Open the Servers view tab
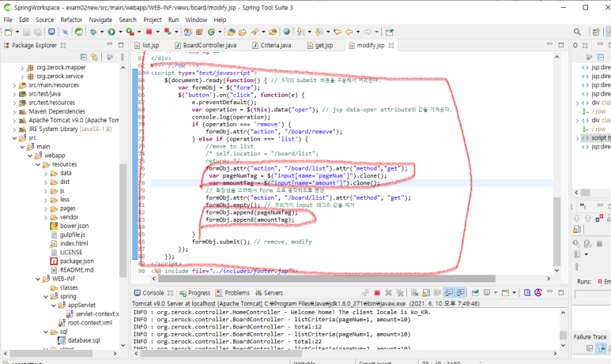 [x=270, y=293]
